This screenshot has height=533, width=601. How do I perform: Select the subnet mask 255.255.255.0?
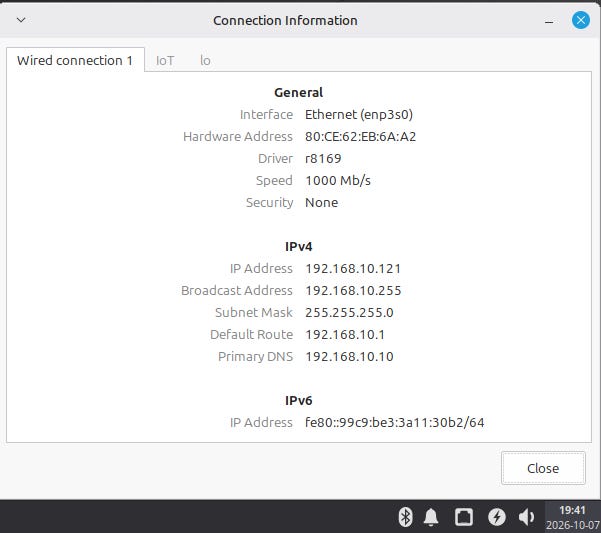coord(349,313)
